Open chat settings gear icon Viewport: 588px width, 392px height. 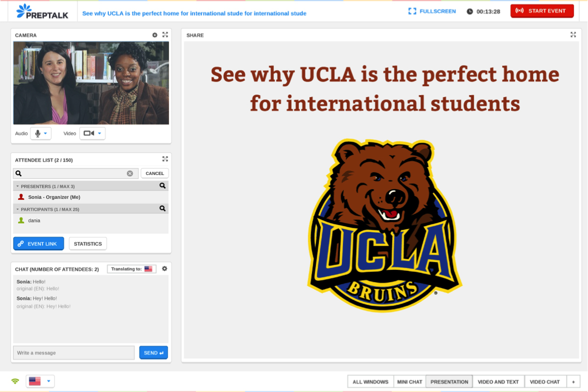(x=164, y=268)
